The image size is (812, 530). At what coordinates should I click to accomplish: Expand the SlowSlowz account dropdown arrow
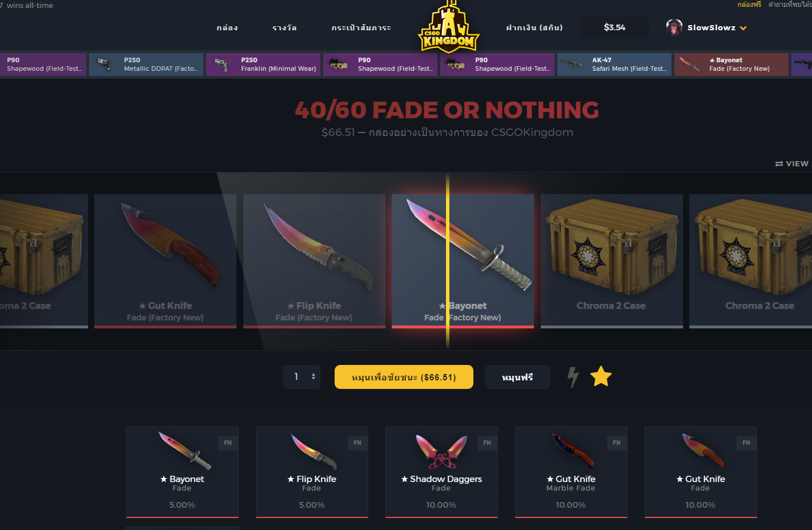click(x=743, y=28)
